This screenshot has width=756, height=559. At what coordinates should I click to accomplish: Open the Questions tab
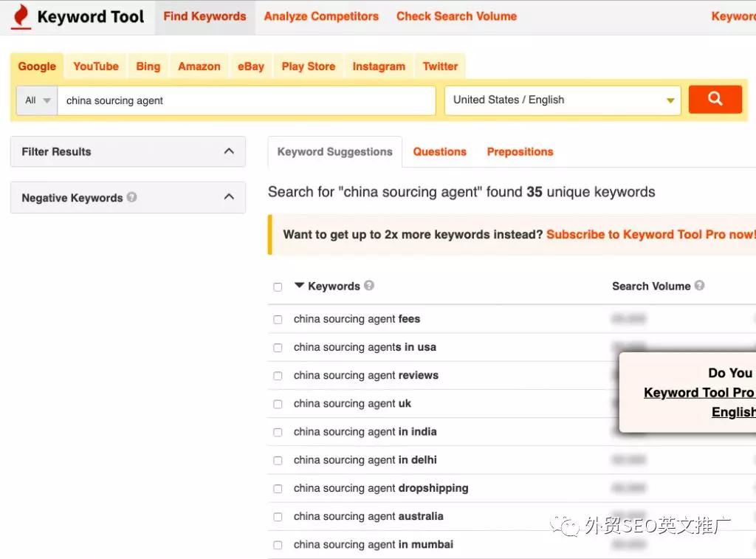439,152
